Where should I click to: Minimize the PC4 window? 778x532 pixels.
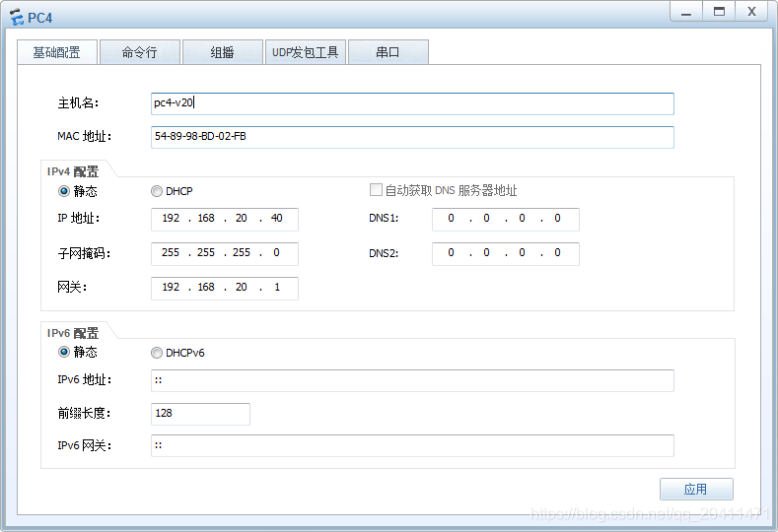point(685,12)
